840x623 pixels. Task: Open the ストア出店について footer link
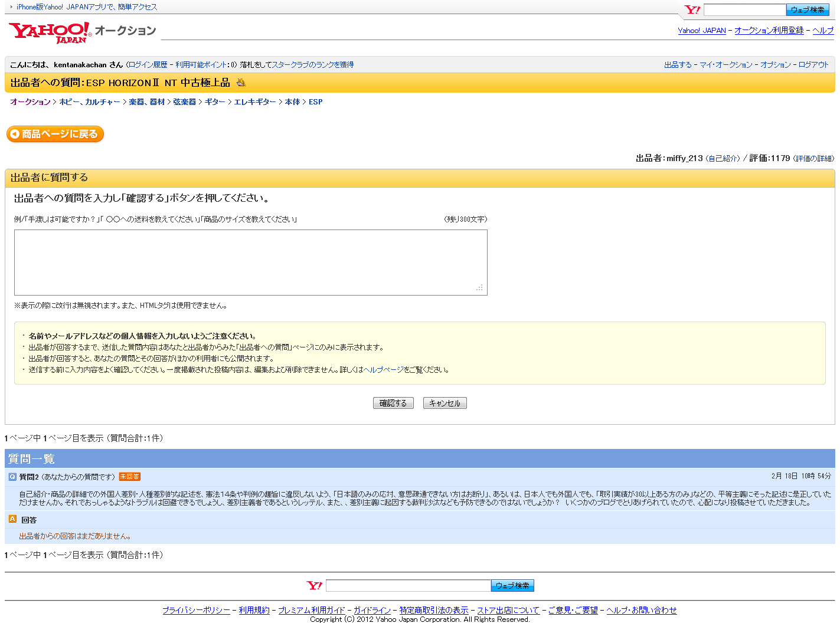(508, 610)
